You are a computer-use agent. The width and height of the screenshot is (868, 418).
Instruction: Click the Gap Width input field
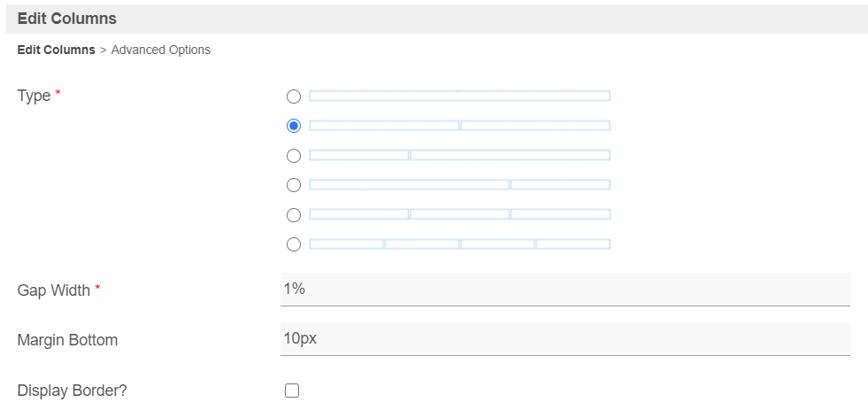(x=565, y=289)
